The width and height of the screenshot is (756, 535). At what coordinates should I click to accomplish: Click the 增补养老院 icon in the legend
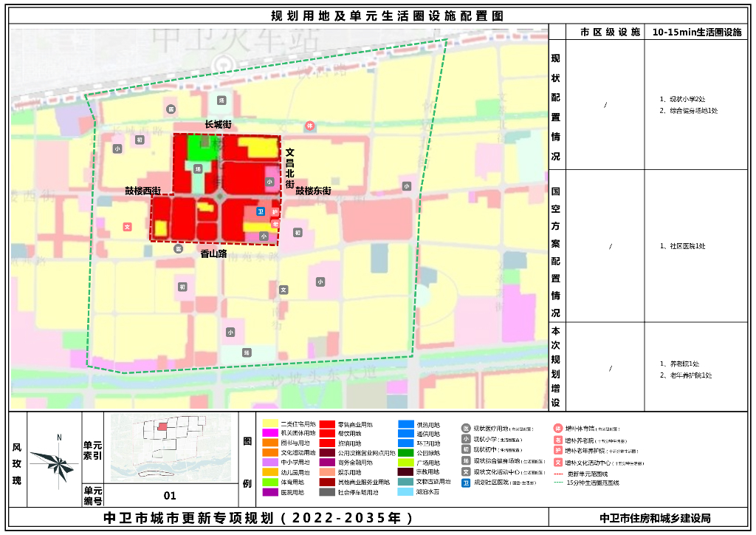[558, 439]
